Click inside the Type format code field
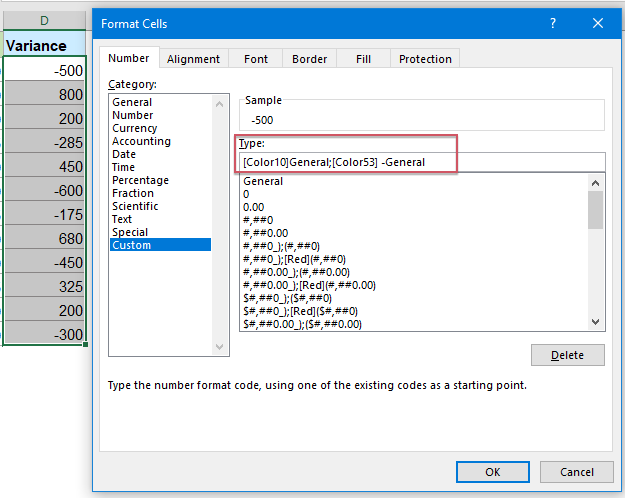The image size is (625, 498). tap(420, 162)
